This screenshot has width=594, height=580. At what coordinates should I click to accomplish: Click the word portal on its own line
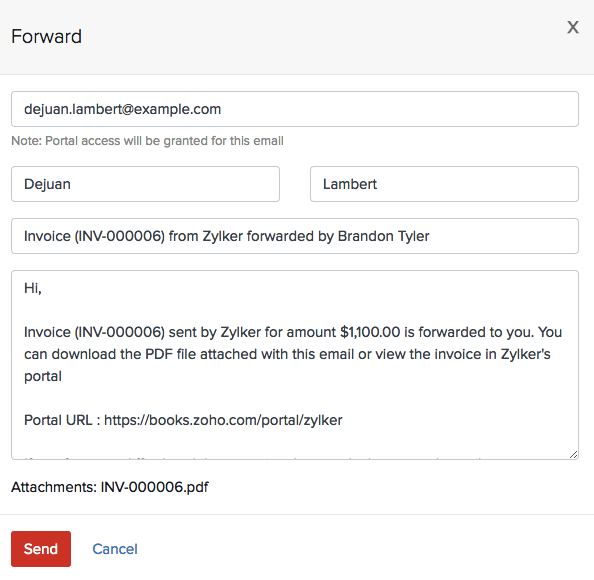43,377
